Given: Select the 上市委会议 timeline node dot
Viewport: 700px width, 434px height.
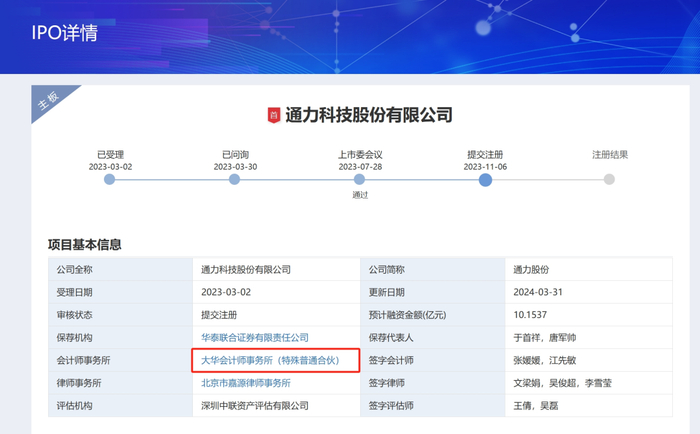Looking at the screenshot, I should 359,179.
